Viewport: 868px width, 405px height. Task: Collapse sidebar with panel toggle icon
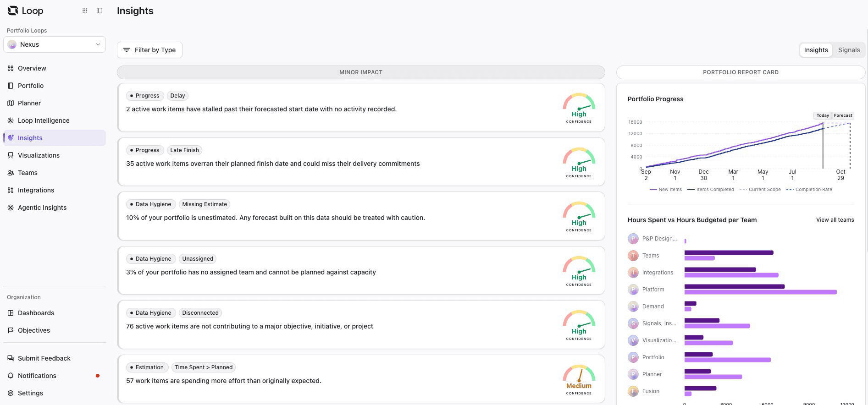tap(100, 11)
